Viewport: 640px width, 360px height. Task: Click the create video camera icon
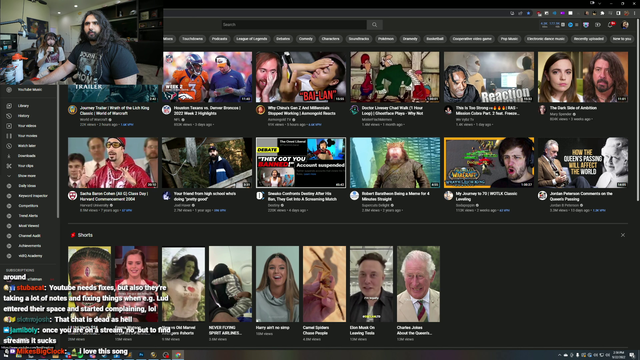(598, 25)
